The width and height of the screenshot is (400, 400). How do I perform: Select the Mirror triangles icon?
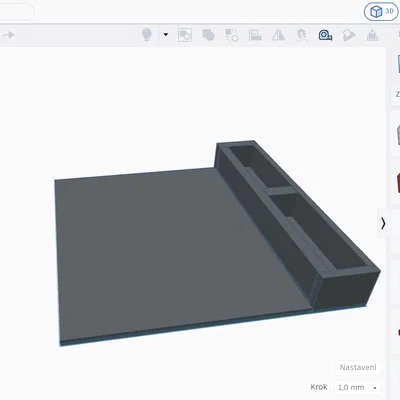(278, 35)
